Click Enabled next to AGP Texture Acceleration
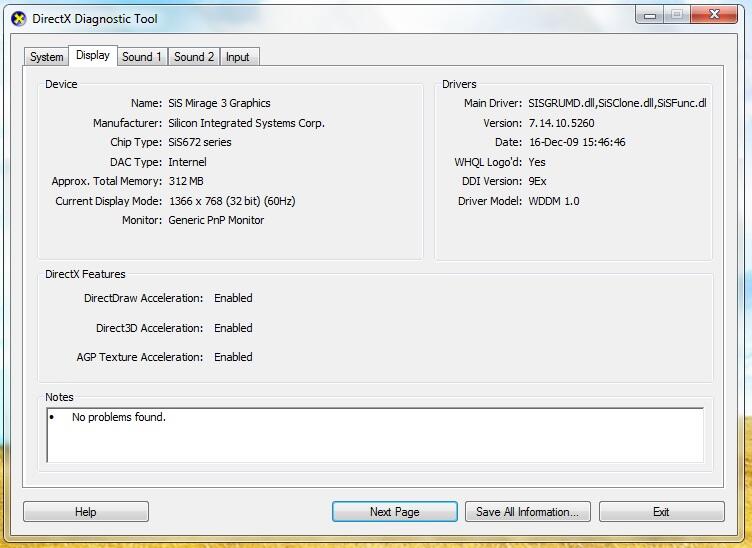The width and height of the screenshot is (752, 548). tap(233, 357)
